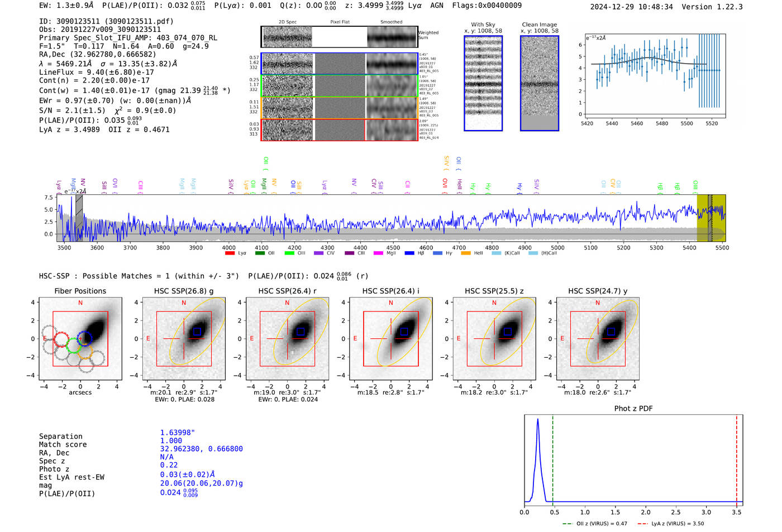The width and height of the screenshot is (782, 532).
Task: Click the 'Phot z PDF' plot title
Action: click(x=633, y=408)
